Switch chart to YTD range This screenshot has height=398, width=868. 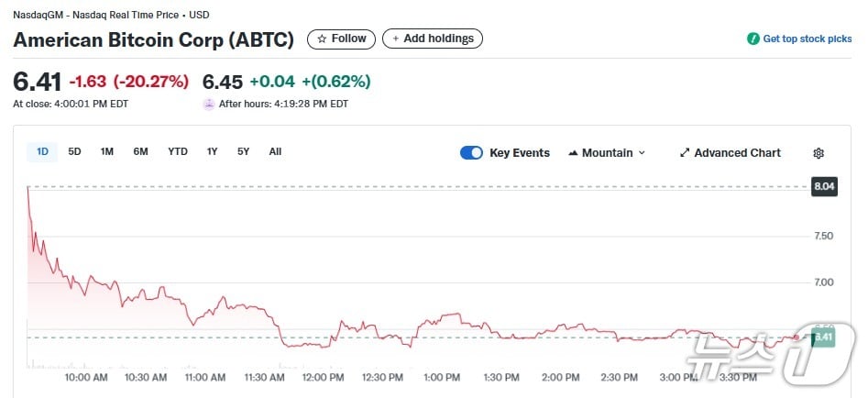pos(178,151)
